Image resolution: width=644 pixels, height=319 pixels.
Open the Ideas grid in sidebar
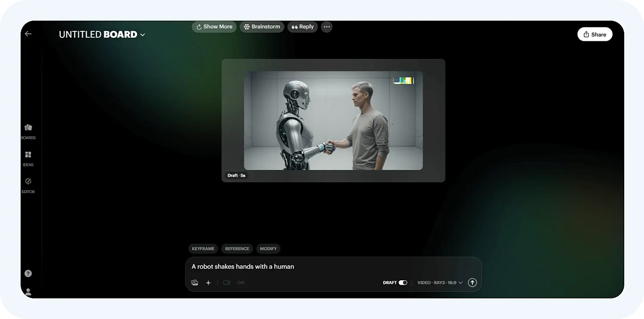pyautogui.click(x=28, y=155)
